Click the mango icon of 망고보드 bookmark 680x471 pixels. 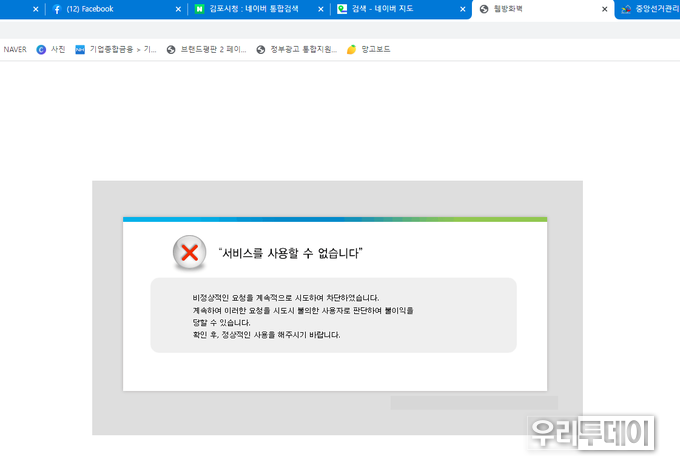click(351, 49)
